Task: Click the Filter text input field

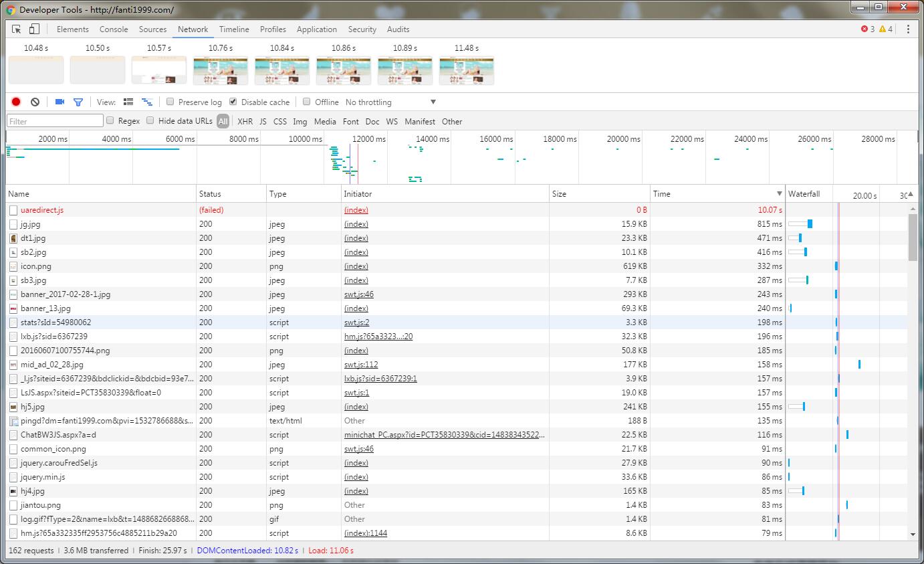Action: click(x=55, y=121)
